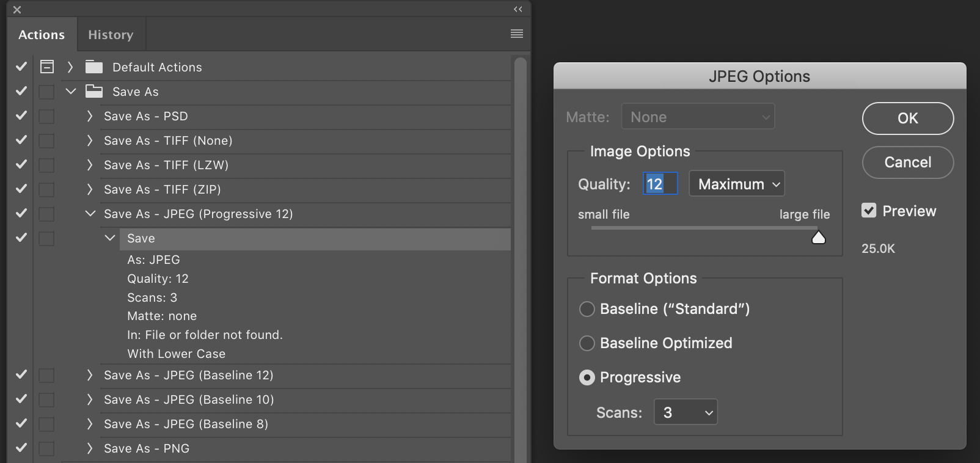
Task: Open the Scans count dropdown
Action: pos(686,412)
